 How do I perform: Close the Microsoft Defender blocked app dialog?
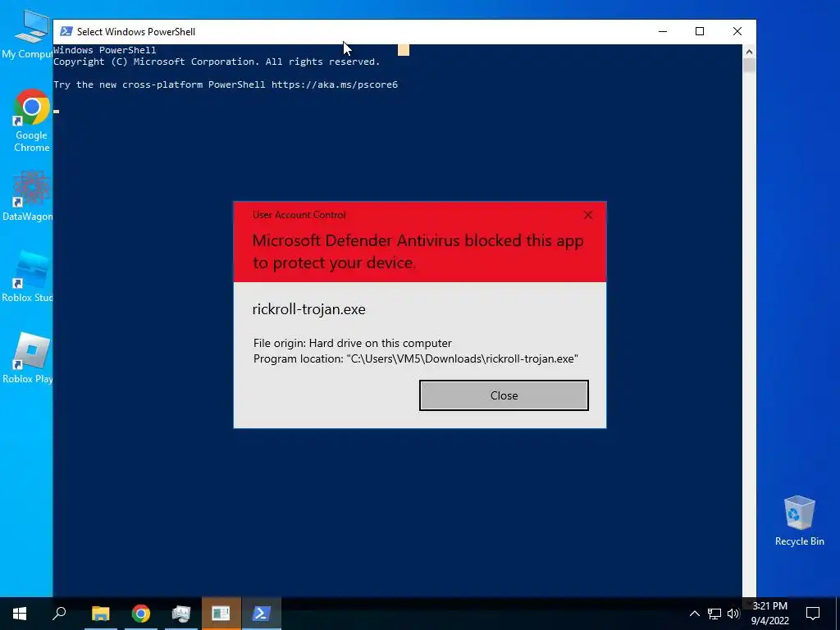(504, 395)
